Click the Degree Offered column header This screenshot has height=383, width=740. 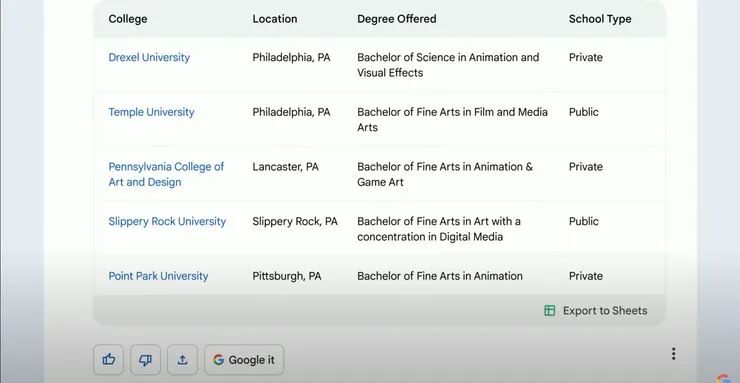point(396,19)
